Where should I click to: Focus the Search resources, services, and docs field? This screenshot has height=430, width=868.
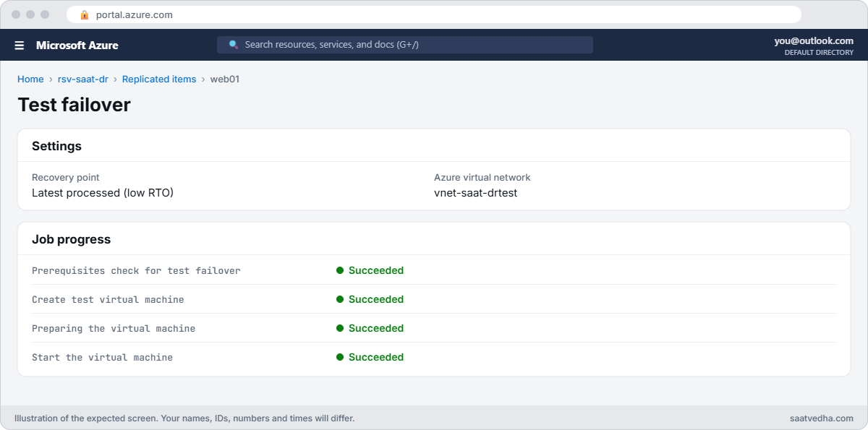(405, 45)
